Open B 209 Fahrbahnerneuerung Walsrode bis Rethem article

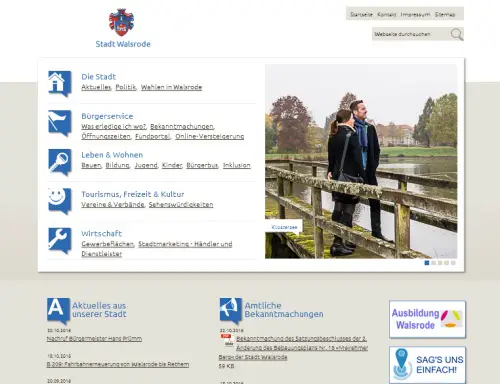coord(118,364)
